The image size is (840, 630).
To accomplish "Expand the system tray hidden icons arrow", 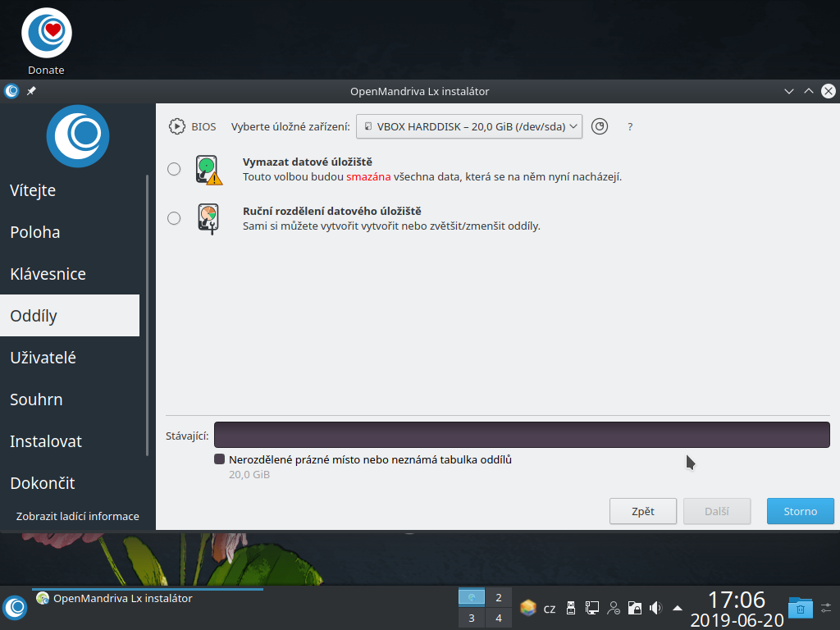I will [676, 608].
